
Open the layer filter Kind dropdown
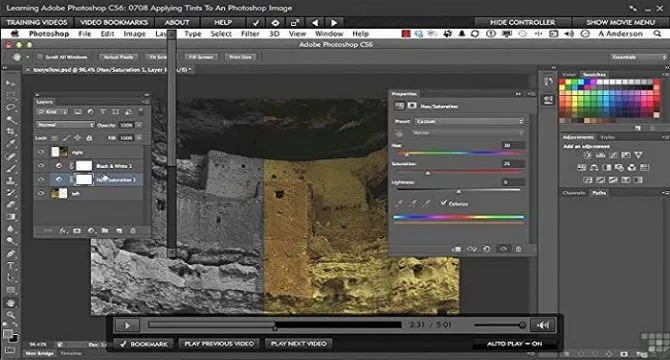pyautogui.click(x=52, y=112)
